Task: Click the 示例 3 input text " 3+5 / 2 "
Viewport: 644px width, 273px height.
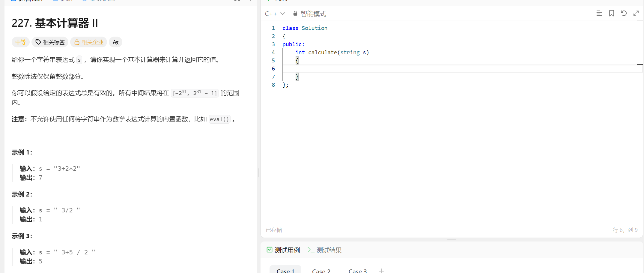Action: point(74,252)
